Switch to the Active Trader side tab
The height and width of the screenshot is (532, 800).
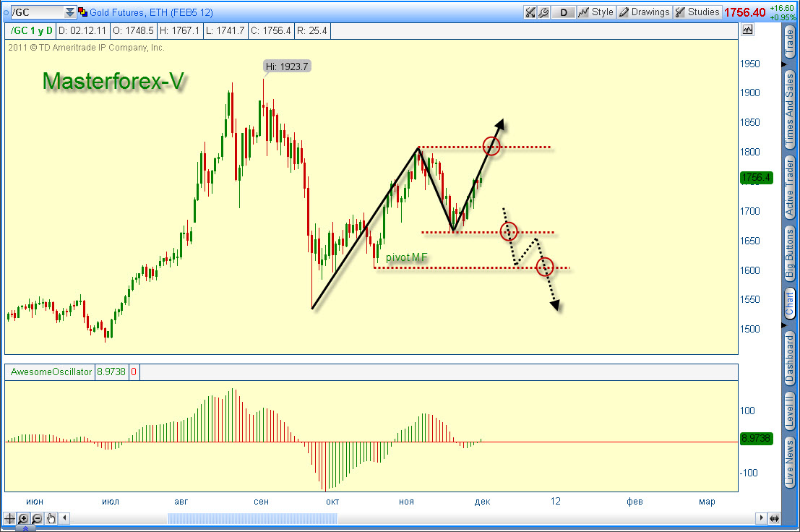(x=789, y=186)
